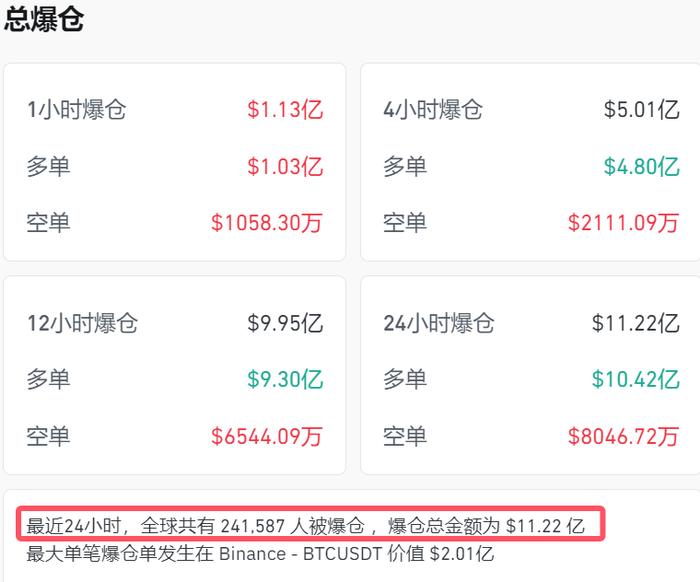Select the 24小时爆仓 label
The height and width of the screenshot is (582, 700).
click(x=439, y=323)
